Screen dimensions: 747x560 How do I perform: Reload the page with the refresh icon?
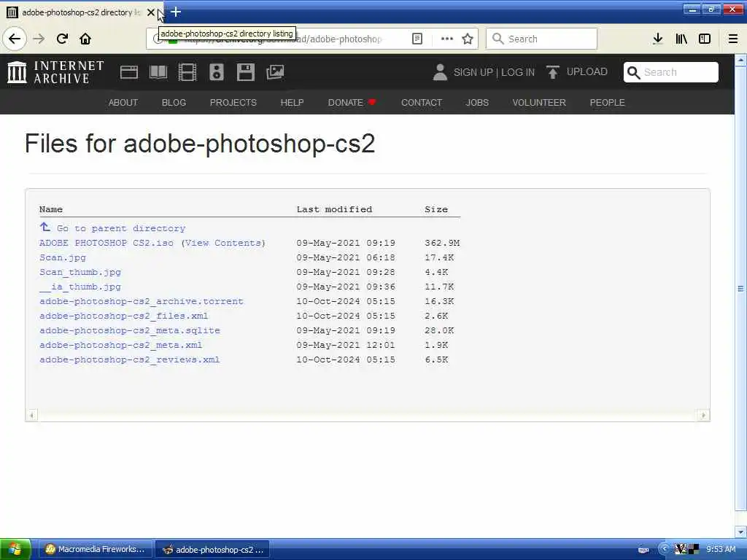[x=62, y=39]
